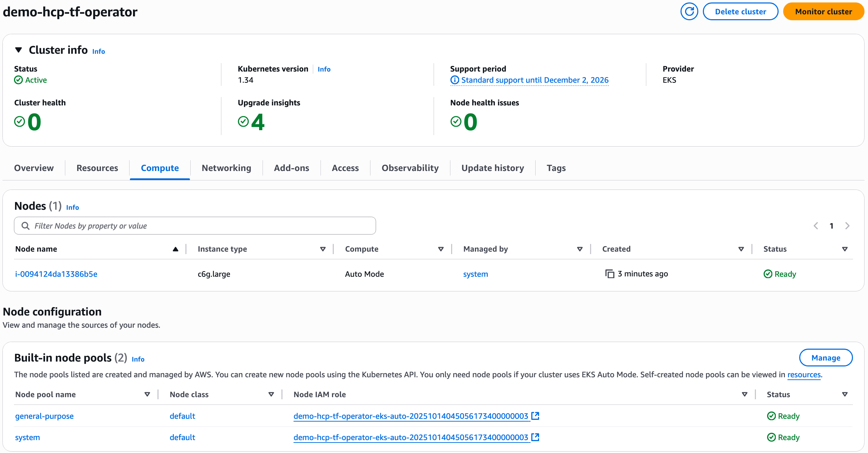Click the refresh cluster icon button
The image size is (868, 453).
tap(689, 12)
